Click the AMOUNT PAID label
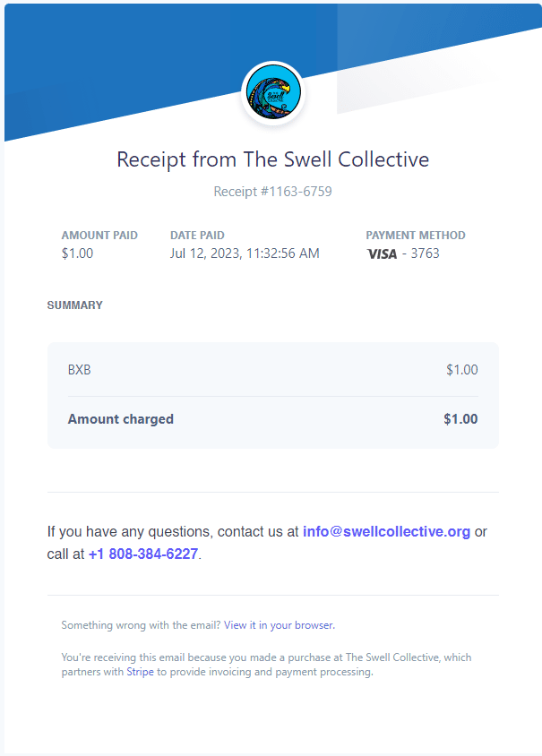Screen dimensions: 542x756 pos(99,236)
